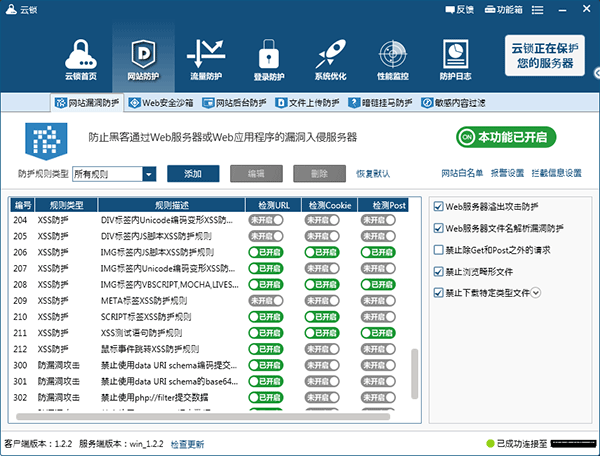Image resolution: width=600 pixels, height=456 pixels.
Task: Click the 添加 add rule button
Action: (192, 174)
